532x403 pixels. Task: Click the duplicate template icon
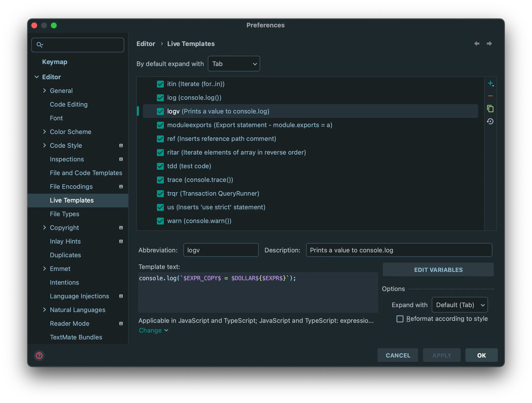490,109
